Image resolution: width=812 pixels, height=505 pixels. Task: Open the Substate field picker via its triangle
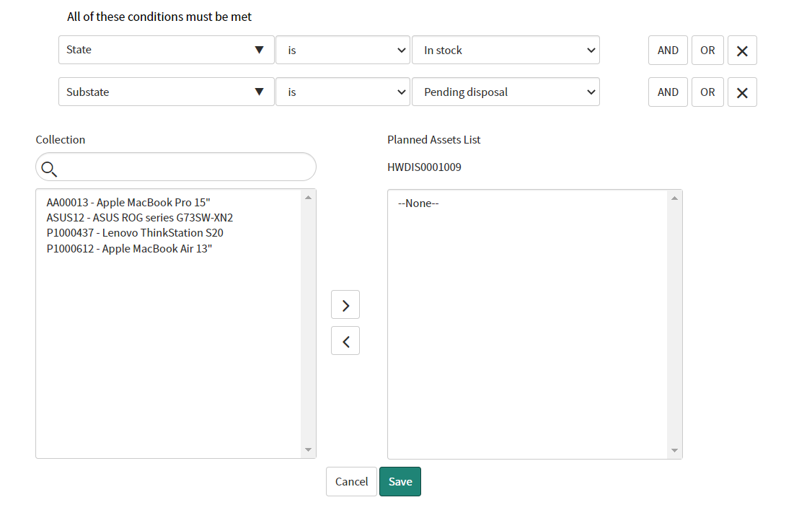[x=260, y=92]
